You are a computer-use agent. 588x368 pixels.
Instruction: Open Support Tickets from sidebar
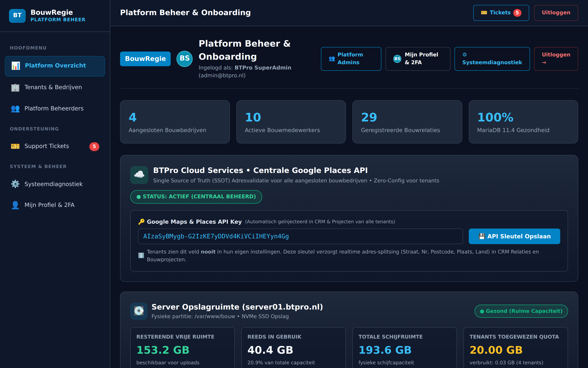pyautogui.click(x=55, y=146)
